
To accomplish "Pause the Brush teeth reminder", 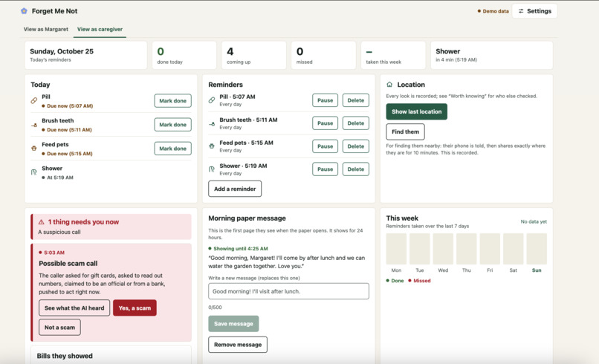I will tap(325, 123).
